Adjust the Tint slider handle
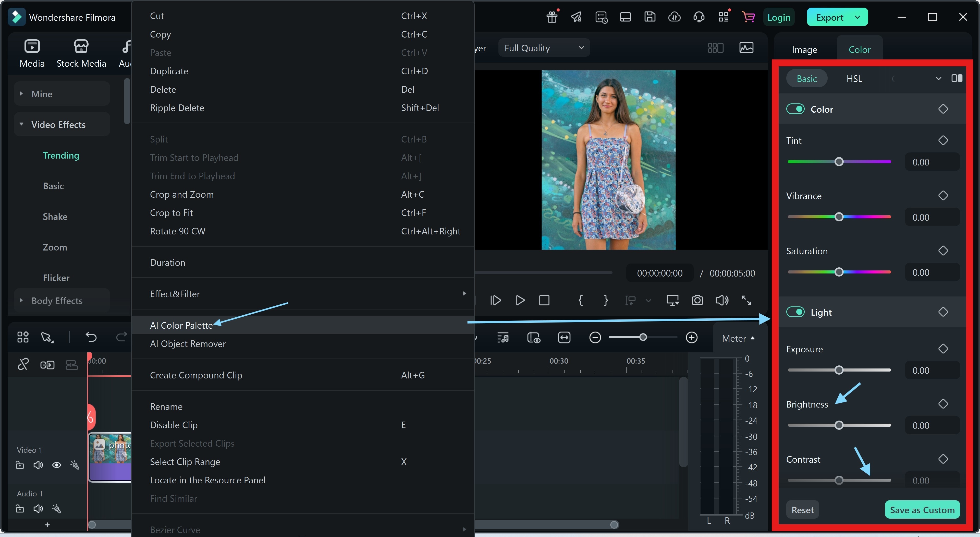 (839, 162)
